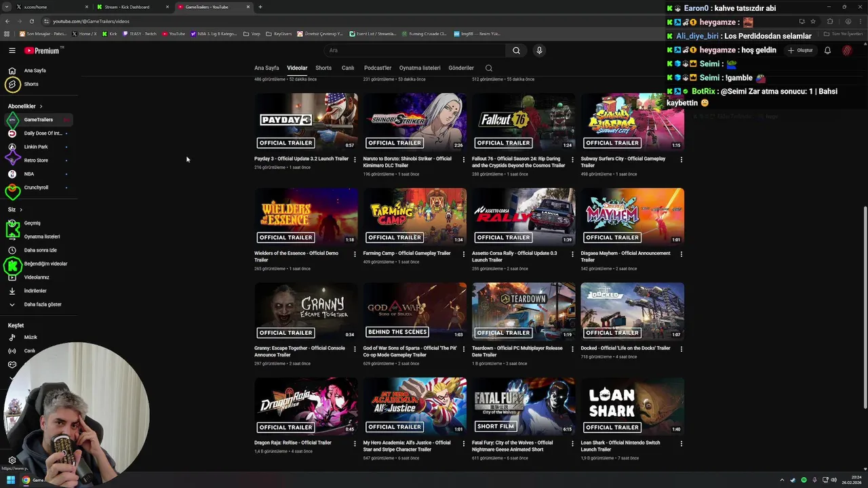Switch to Ana Sayfa channel tab
Image resolution: width=868 pixels, height=488 pixels.
267,68
